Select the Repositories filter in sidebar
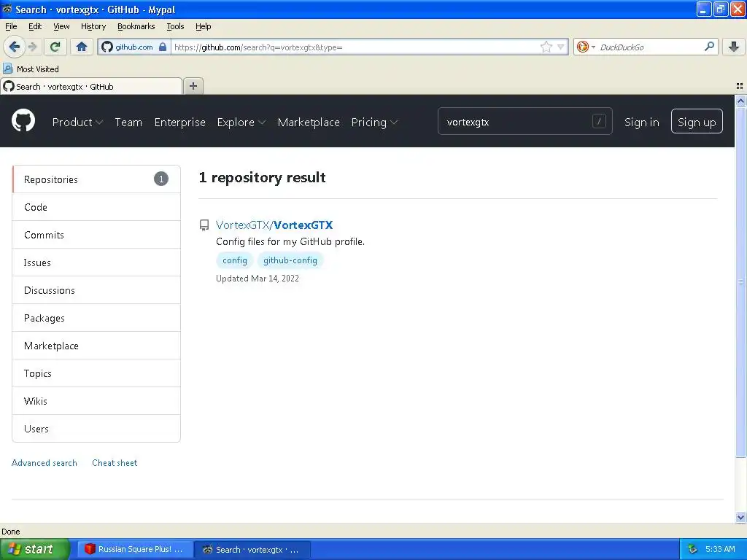Viewport: 747px width, 560px height. pyautogui.click(x=96, y=179)
